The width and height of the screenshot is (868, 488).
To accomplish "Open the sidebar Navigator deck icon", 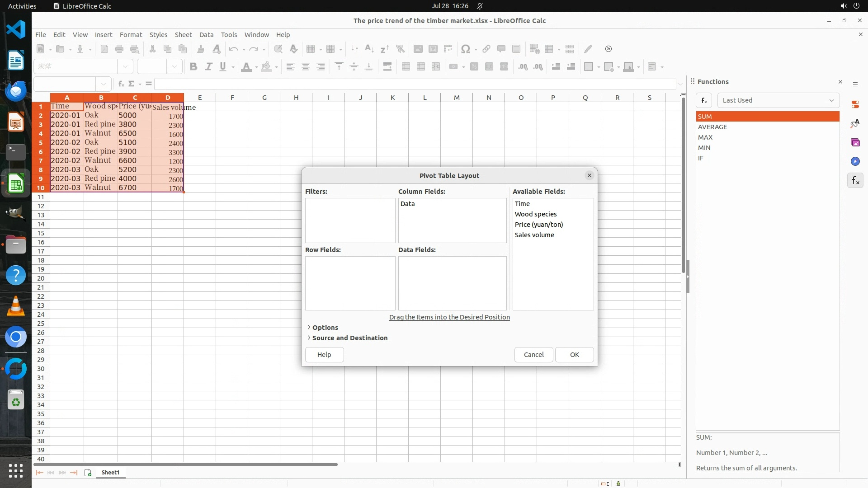I will pos(855,161).
